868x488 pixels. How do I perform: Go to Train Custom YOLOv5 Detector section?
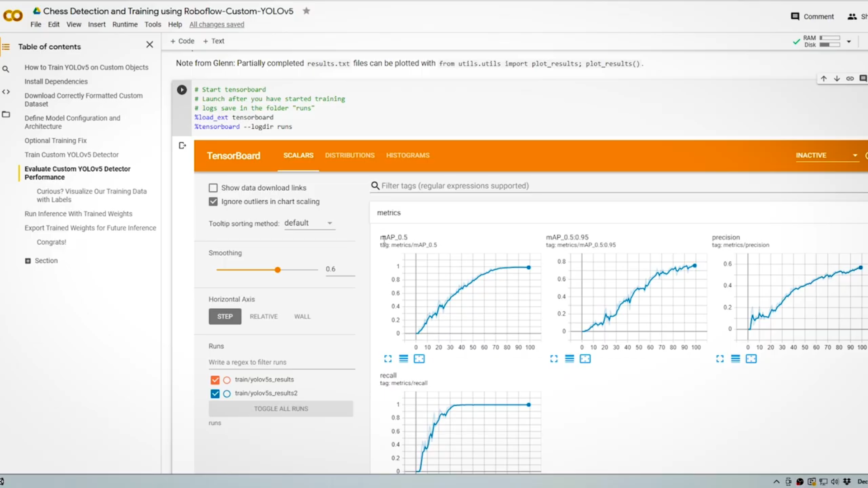[71, 155]
